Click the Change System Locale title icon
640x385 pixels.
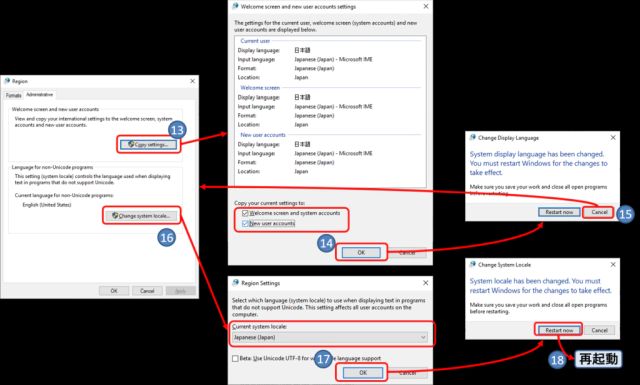pyautogui.click(x=473, y=264)
